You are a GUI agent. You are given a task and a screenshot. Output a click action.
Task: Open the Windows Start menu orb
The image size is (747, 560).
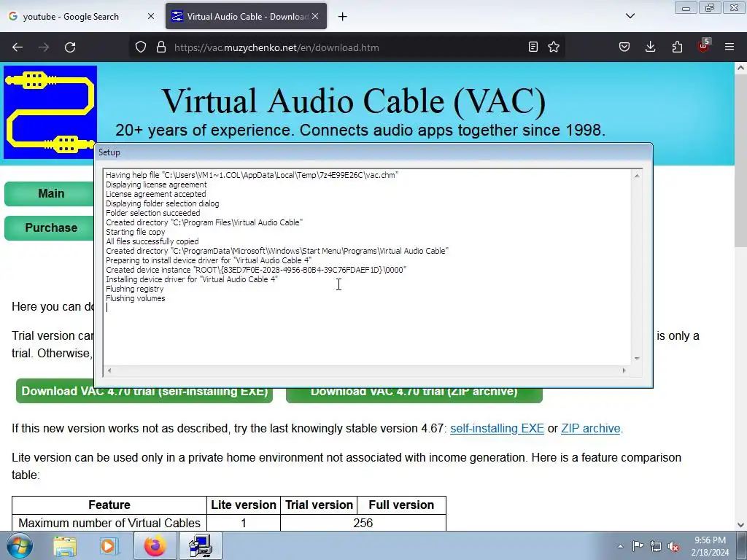[x=19, y=545]
